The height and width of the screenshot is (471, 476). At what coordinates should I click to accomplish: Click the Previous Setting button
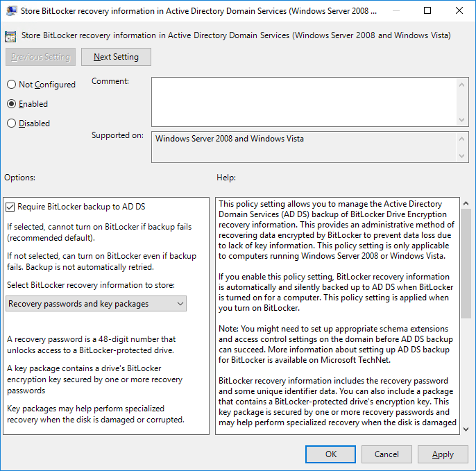tap(40, 57)
